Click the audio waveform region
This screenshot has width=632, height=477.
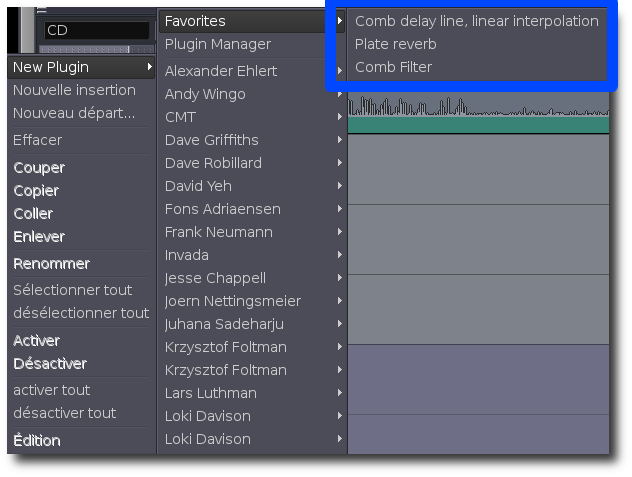pyautogui.click(x=478, y=107)
